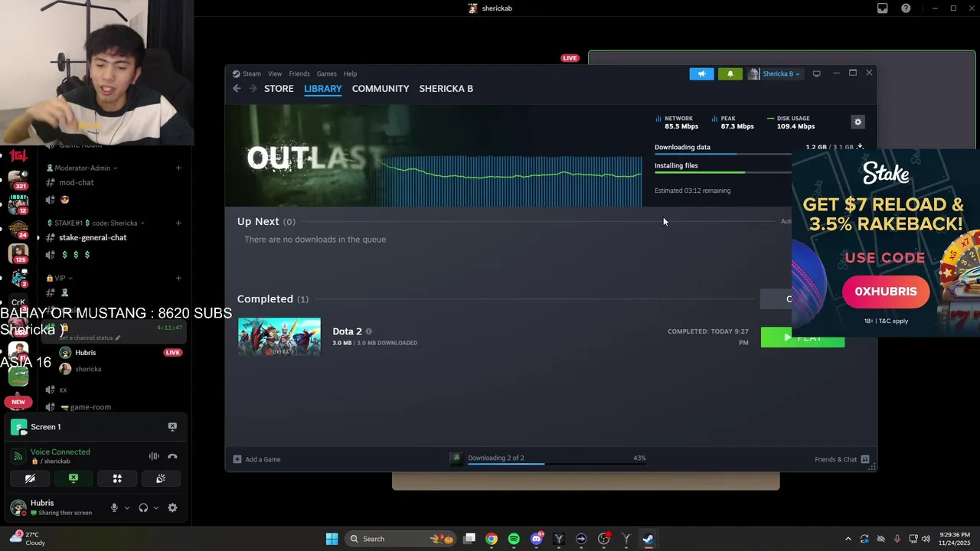Collapse the STAKE#1 category in Discord

click(x=95, y=223)
